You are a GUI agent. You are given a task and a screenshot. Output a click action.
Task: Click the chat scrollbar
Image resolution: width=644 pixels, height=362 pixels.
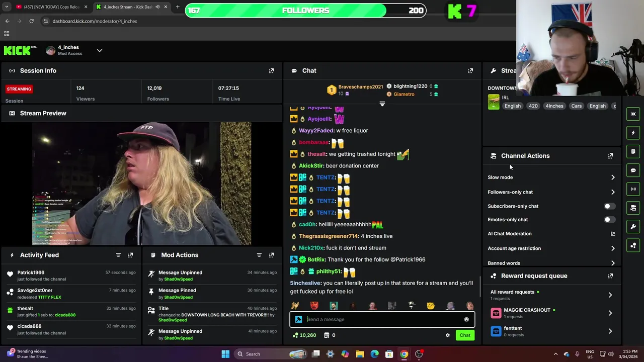479,287
